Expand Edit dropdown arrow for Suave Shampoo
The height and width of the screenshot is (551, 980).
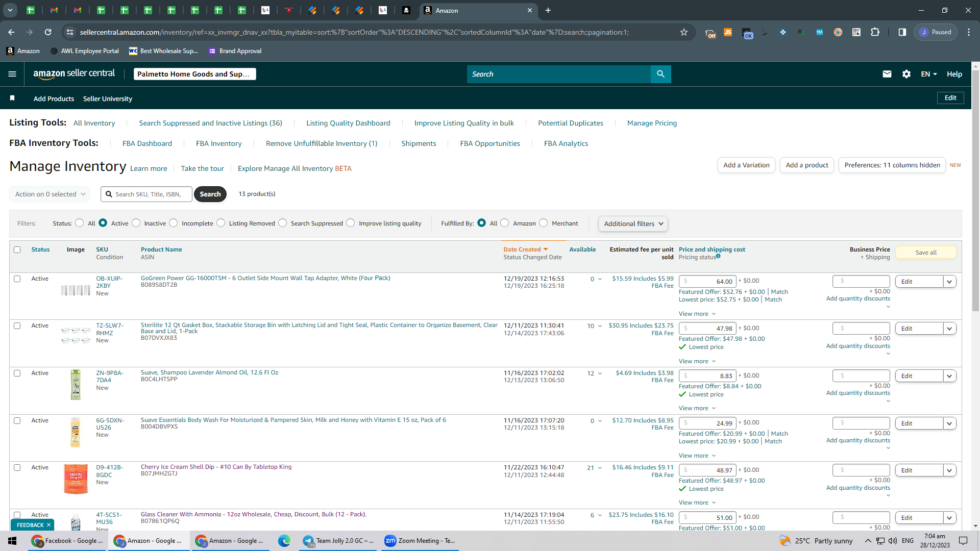click(949, 376)
